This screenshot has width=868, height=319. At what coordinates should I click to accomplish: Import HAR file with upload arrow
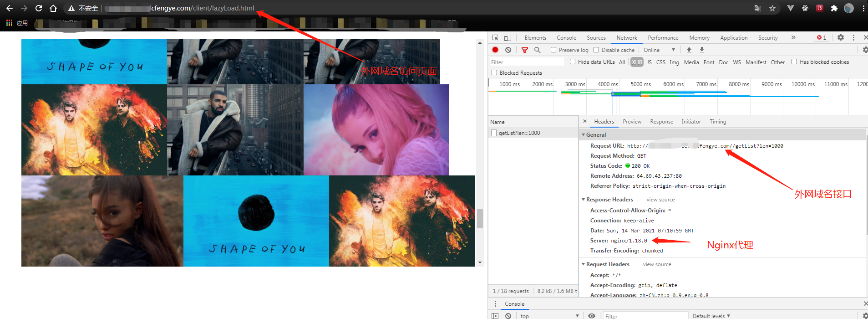(x=689, y=50)
